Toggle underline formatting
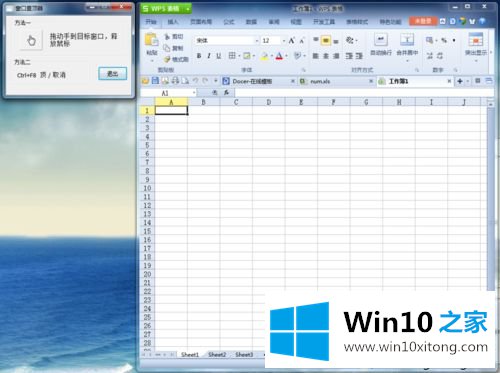The width and height of the screenshot is (500, 373). [x=219, y=56]
